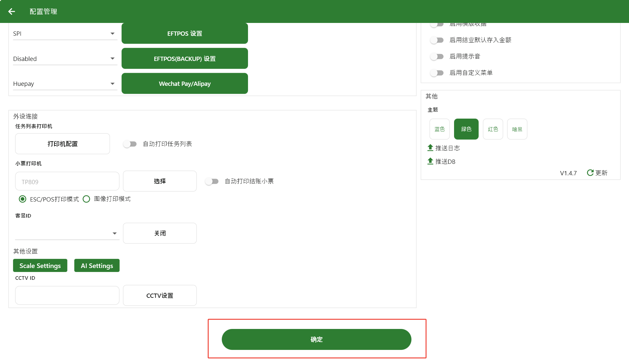Click the upload icon next to 推送DB

point(430,161)
